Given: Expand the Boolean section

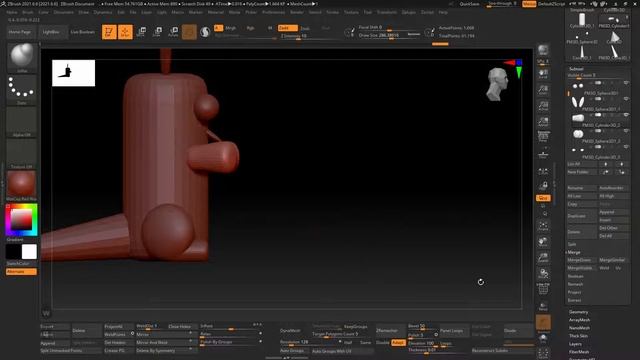Looking at the screenshot, I should pyautogui.click(x=576, y=276).
